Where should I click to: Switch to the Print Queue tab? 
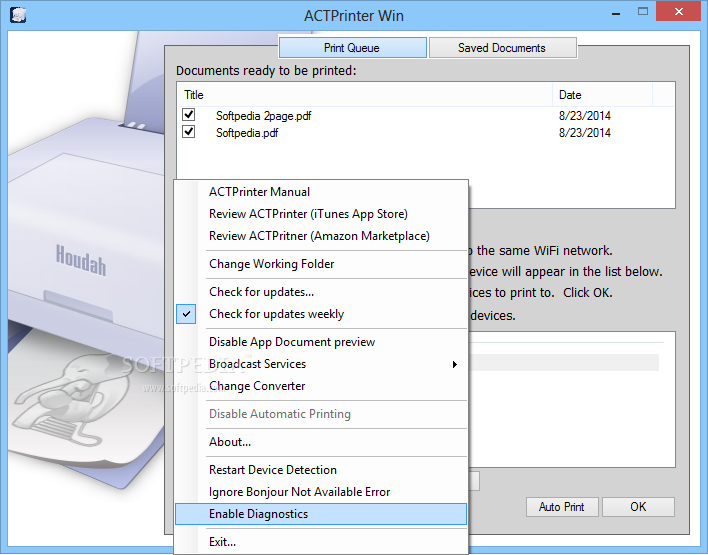(353, 48)
